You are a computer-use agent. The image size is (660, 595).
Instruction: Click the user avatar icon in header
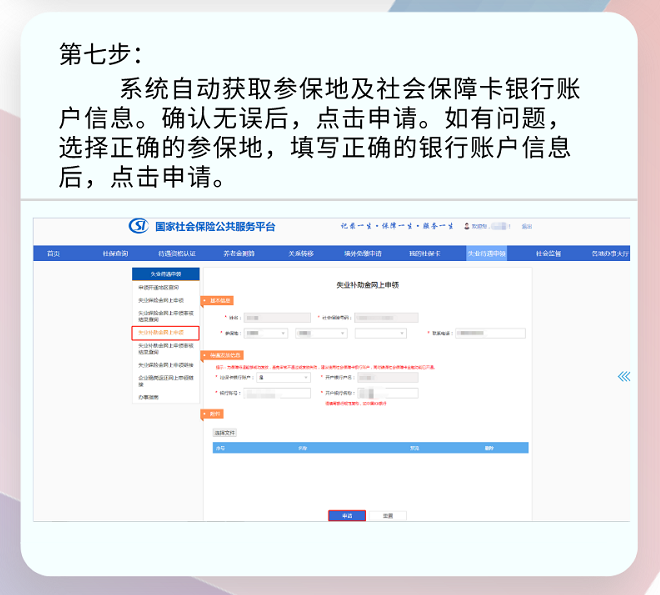[466, 226]
